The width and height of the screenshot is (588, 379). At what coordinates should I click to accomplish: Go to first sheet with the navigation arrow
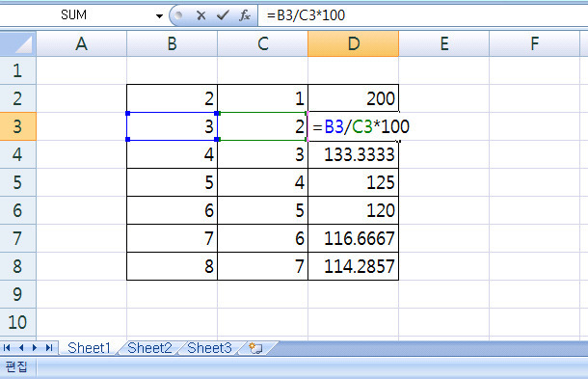pos(7,348)
